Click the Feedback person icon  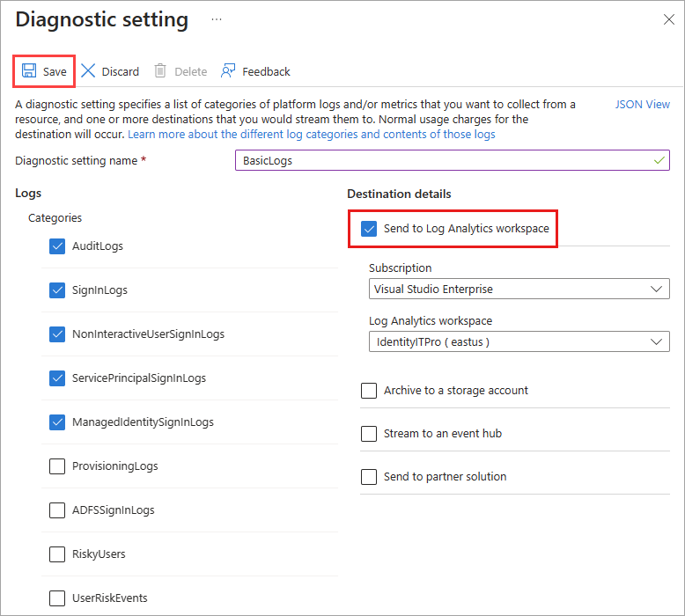click(229, 71)
